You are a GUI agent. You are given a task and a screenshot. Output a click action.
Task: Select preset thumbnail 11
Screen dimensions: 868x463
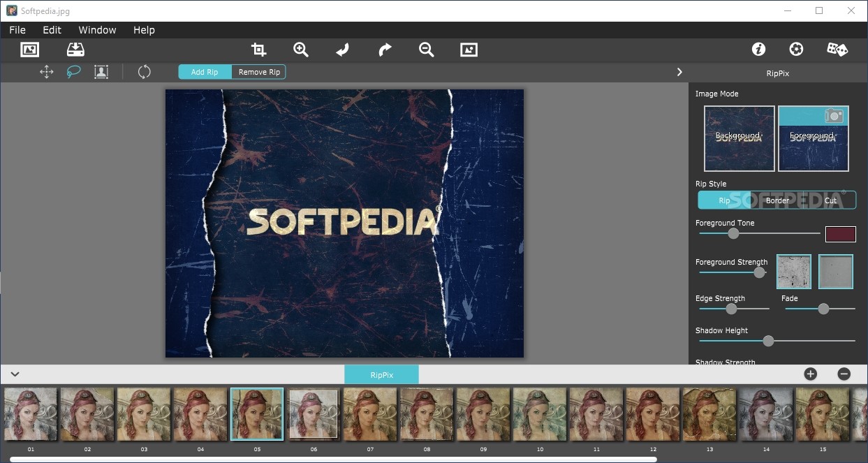tap(596, 414)
